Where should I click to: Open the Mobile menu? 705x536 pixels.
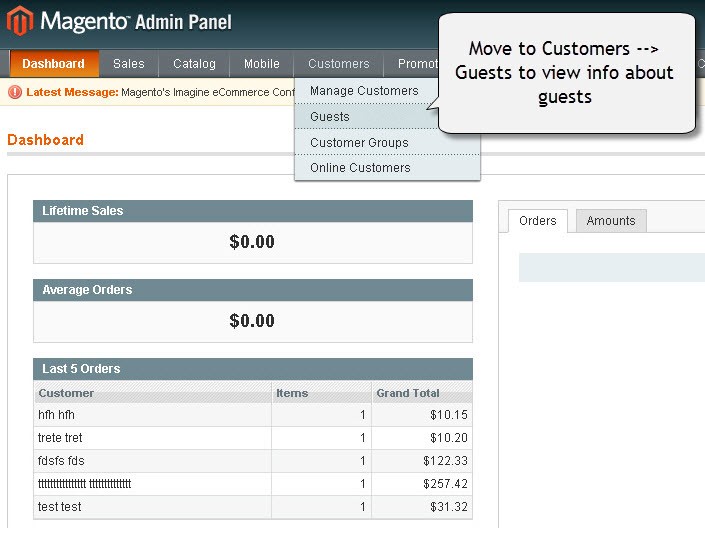262,64
